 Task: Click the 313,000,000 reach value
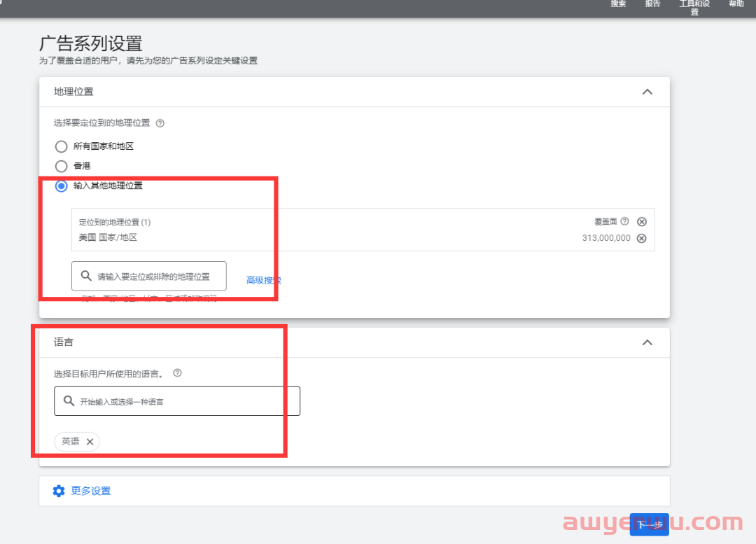point(606,238)
